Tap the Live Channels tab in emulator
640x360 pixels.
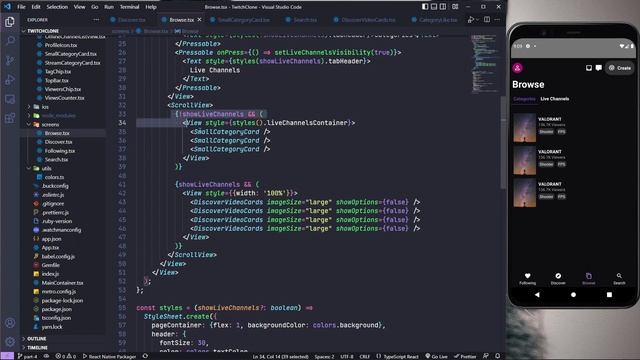554,99
